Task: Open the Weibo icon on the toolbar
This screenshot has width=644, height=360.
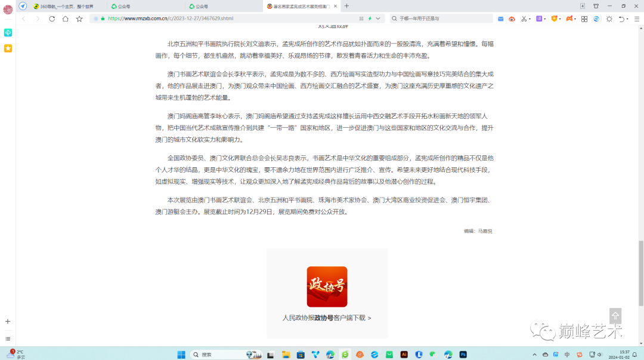Action: click(x=512, y=19)
